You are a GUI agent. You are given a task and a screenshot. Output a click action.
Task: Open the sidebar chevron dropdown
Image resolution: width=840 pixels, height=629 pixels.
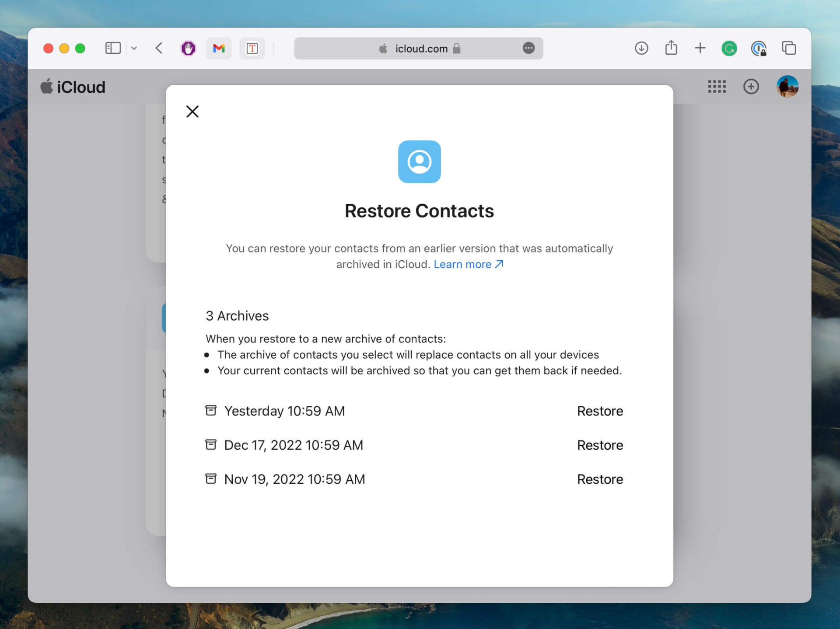(134, 49)
